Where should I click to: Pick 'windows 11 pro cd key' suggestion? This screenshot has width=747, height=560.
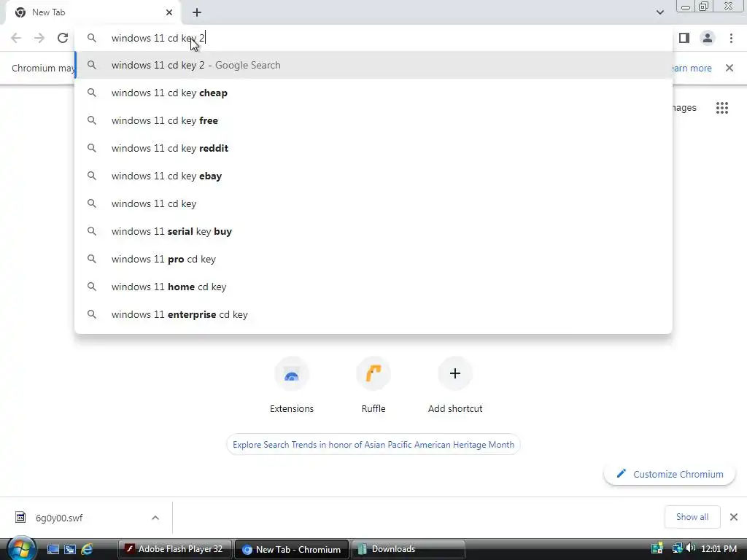373,259
